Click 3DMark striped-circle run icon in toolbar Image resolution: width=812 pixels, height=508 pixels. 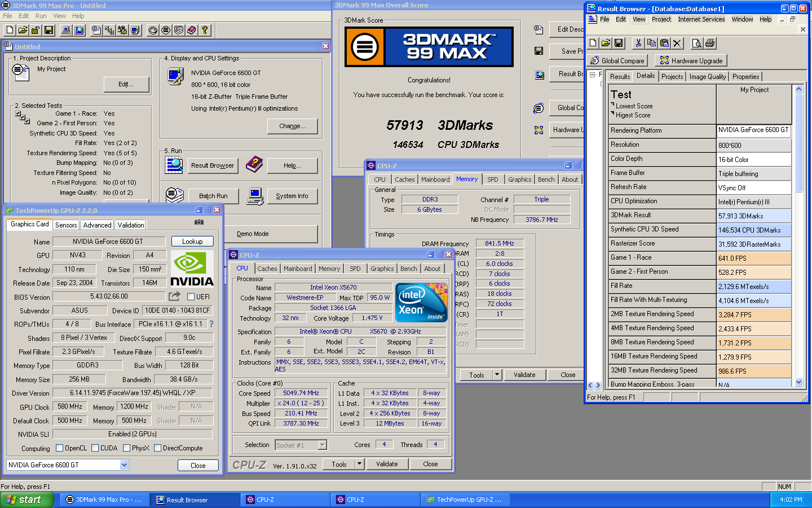click(x=166, y=30)
